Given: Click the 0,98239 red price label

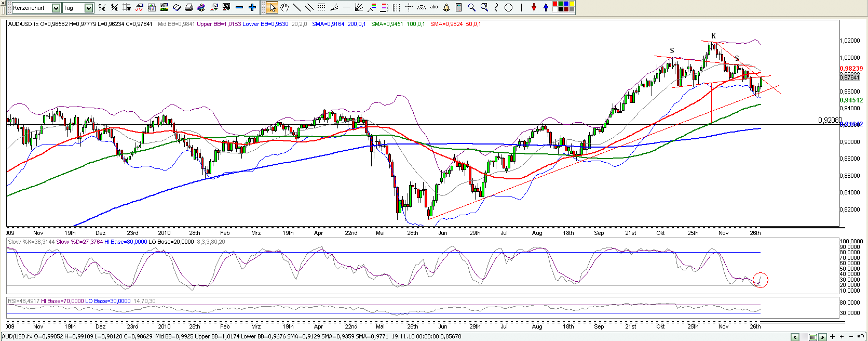Looking at the screenshot, I should pos(851,69).
